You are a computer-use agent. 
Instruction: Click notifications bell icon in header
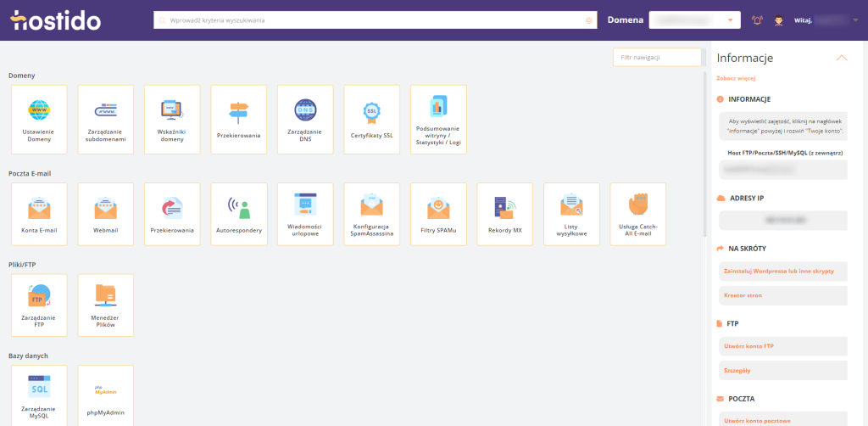tap(757, 20)
